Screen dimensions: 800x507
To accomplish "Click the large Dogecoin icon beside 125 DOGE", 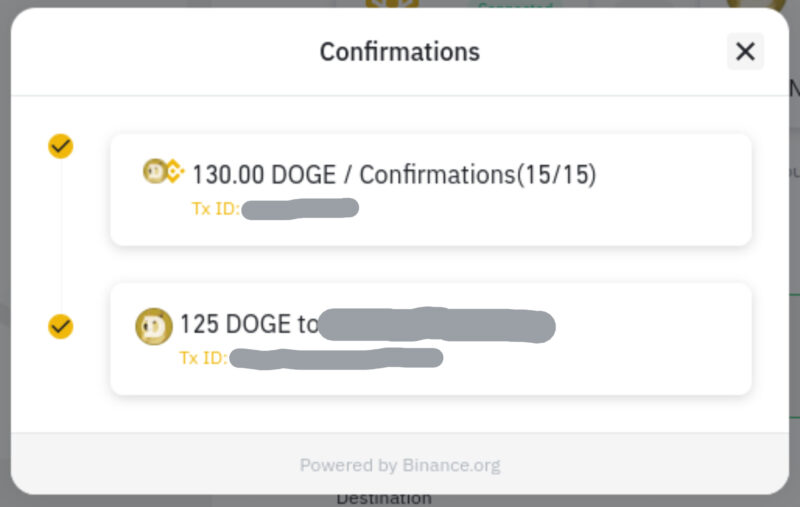I will (154, 326).
